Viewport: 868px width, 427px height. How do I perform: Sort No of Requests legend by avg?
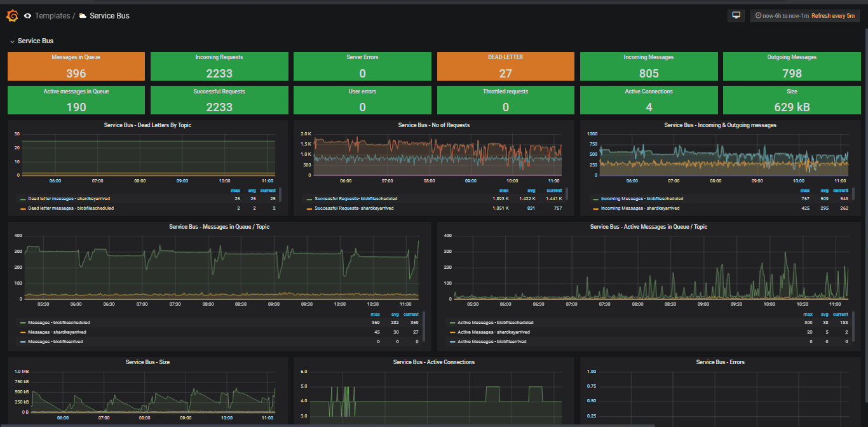[x=531, y=190]
